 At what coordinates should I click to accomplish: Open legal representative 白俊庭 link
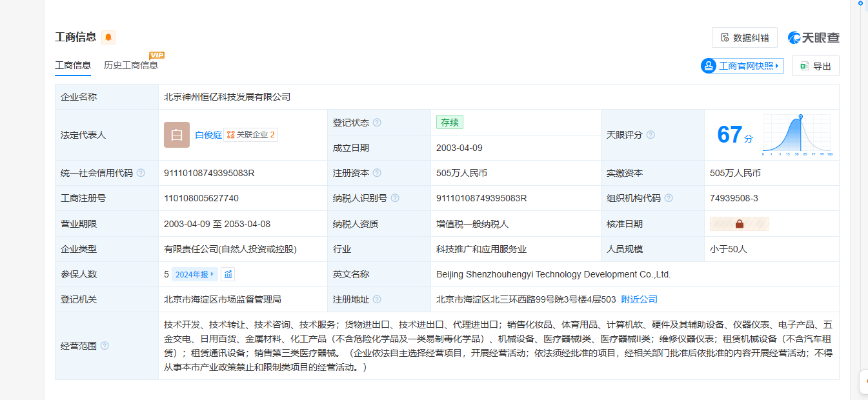(x=208, y=135)
